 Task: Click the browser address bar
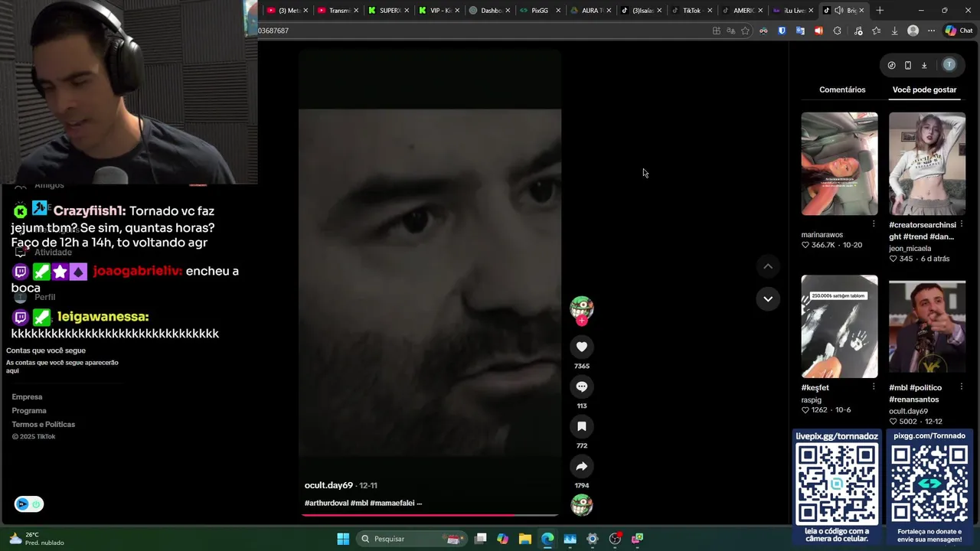pos(482,31)
